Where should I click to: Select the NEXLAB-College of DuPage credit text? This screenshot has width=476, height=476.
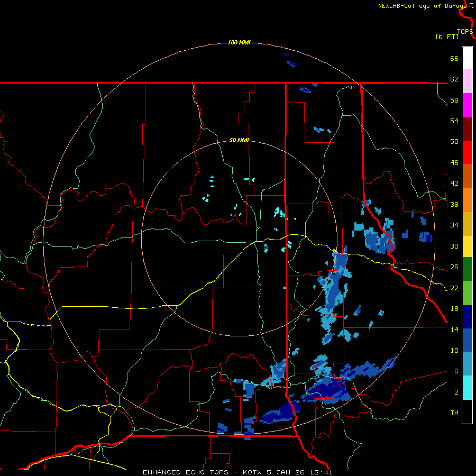click(x=423, y=6)
